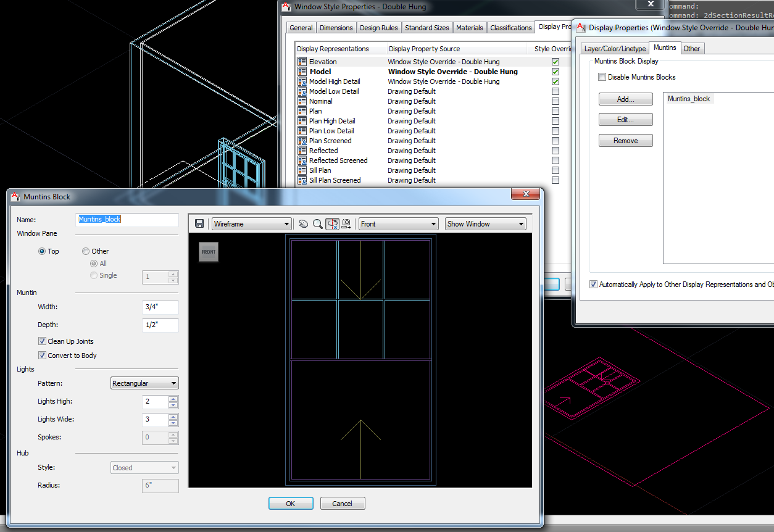
Task: Select the pan tool in the preview toolbar
Action: [x=303, y=223]
